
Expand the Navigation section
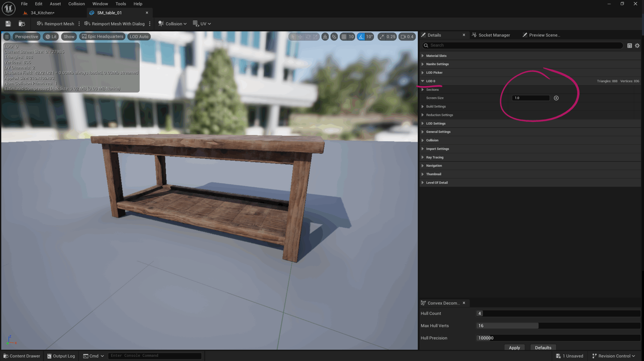click(x=423, y=166)
